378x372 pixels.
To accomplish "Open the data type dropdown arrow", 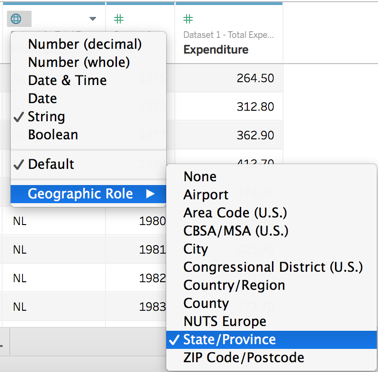I will pos(93,19).
